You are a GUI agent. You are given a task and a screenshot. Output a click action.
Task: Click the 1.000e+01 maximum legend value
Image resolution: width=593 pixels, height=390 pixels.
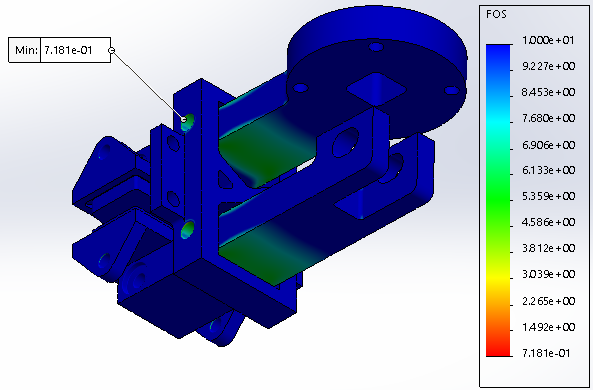(548, 40)
